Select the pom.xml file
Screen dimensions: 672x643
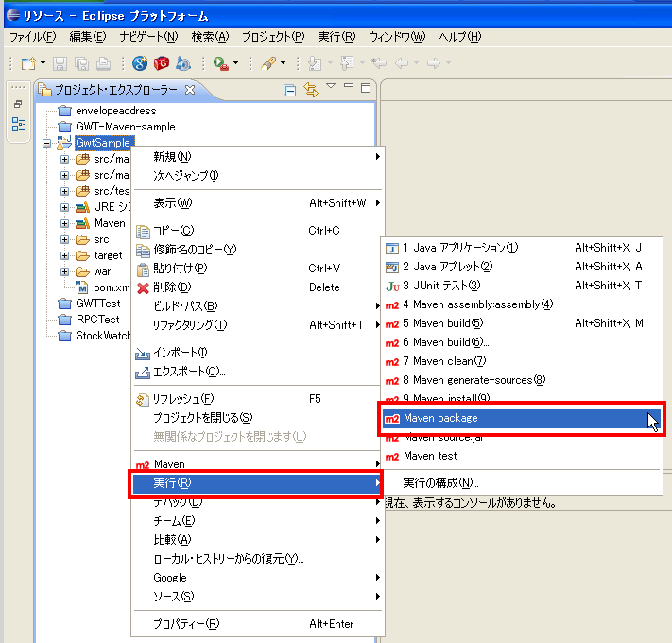[x=112, y=287]
